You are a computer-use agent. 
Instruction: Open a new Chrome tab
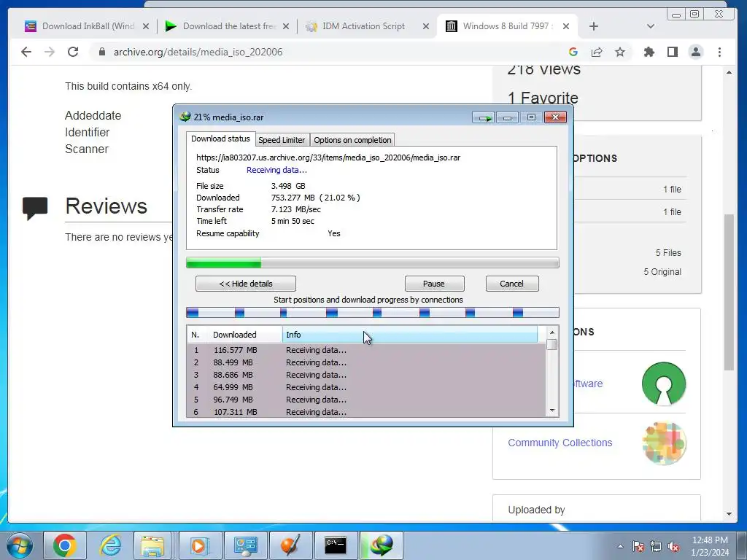(594, 26)
